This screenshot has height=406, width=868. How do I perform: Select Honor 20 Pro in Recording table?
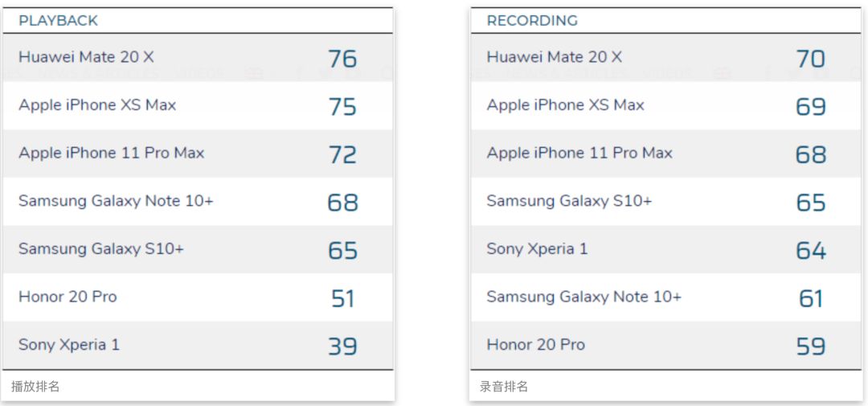535,345
